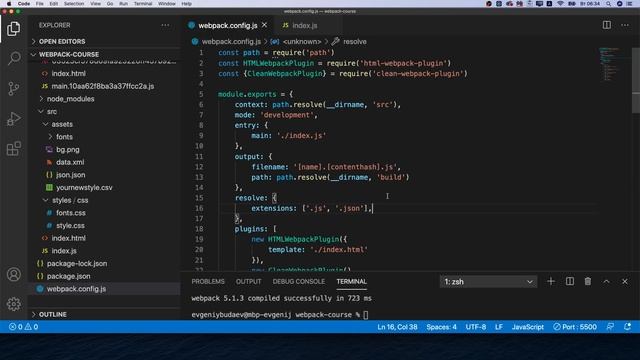Open the Accounts menu in activity bar
The width and height of the screenshot is (640, 360).
13,274
